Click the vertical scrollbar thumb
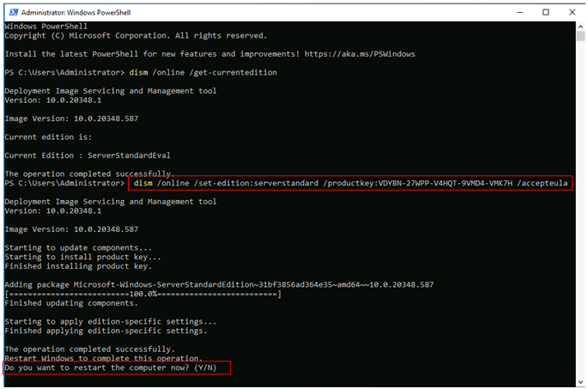 [x=581, y=36]
